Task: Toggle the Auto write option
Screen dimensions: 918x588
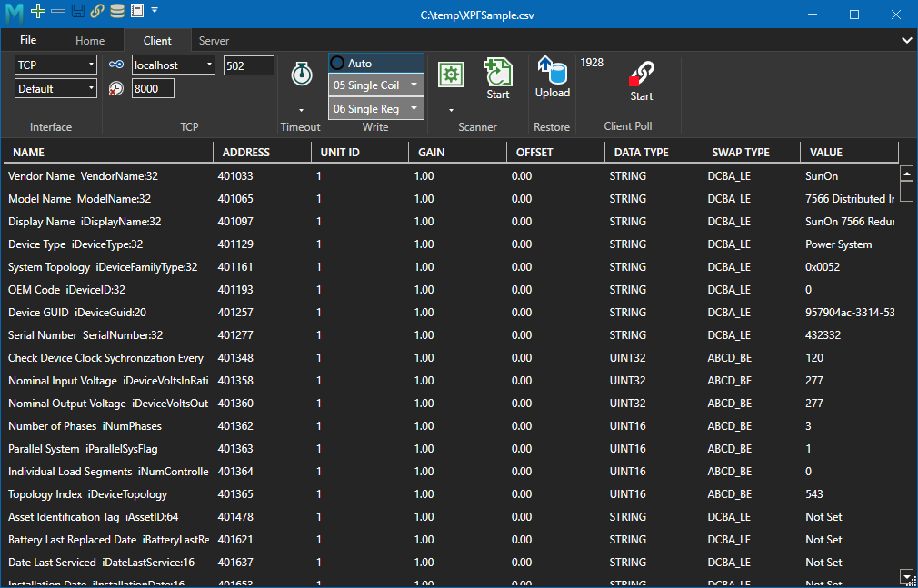Action: 376,64
